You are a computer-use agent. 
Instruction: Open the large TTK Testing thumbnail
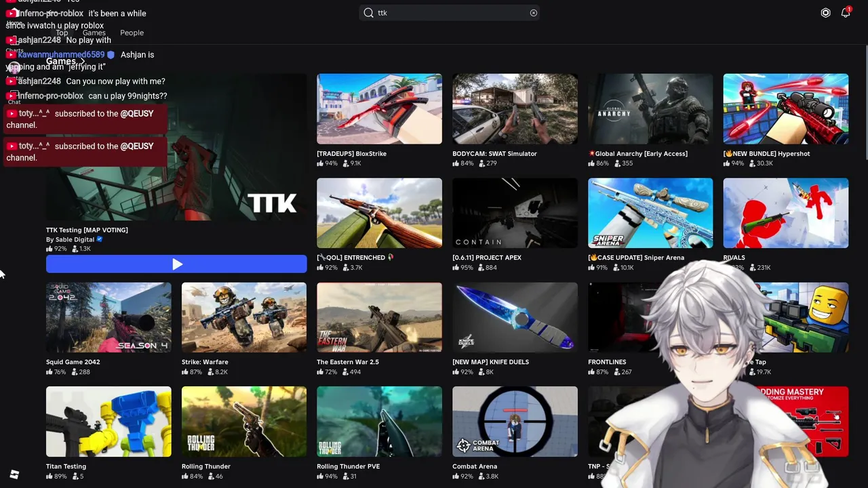coord(176,147)
